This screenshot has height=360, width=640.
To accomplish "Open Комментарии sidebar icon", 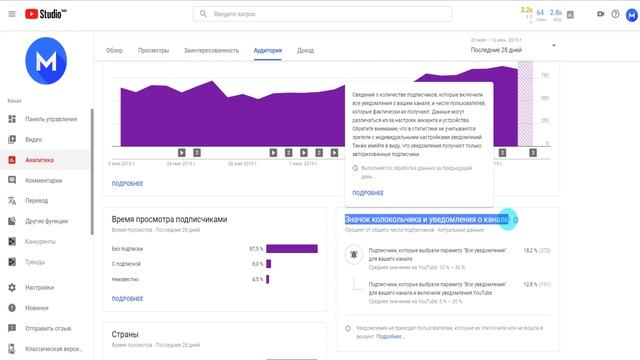I will (12, 180).
